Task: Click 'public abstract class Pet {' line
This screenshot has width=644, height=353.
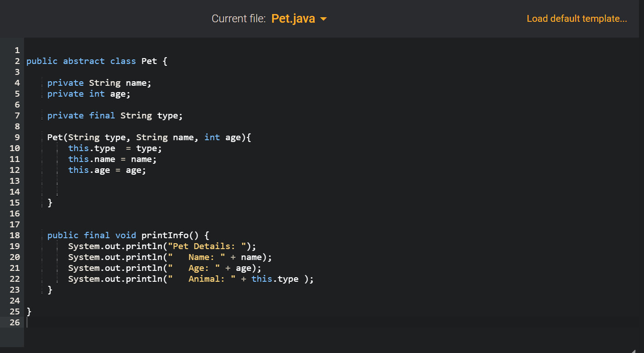Action: click(97, 61)
